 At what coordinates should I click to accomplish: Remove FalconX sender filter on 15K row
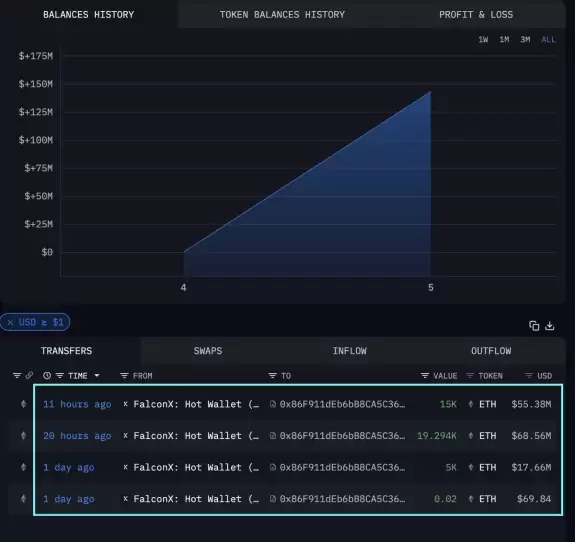125,404
